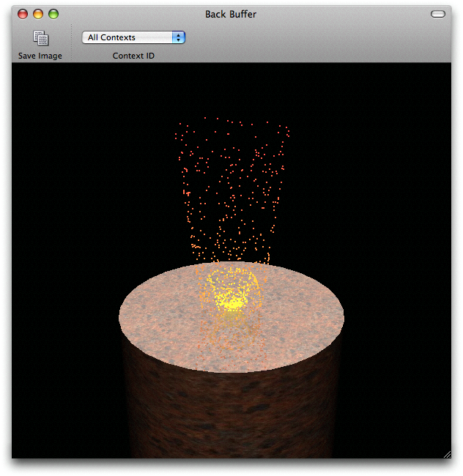Zoom the window using the green button
463x476 pixels.
[x=53, y=14]
